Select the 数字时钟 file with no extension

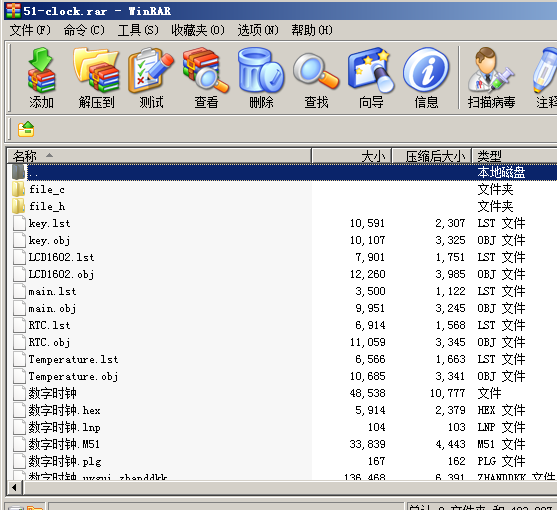(x=53, y=394)
